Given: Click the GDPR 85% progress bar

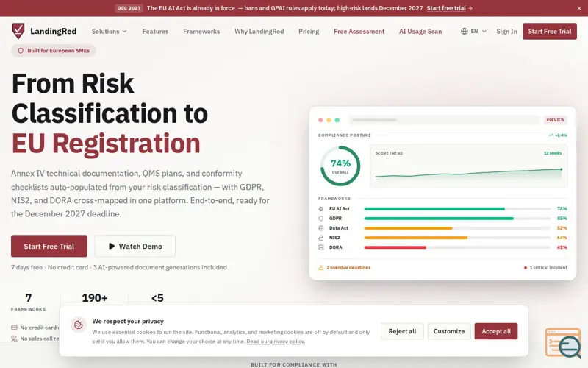Looking at the screenshot, I should (x=457, y=218).
